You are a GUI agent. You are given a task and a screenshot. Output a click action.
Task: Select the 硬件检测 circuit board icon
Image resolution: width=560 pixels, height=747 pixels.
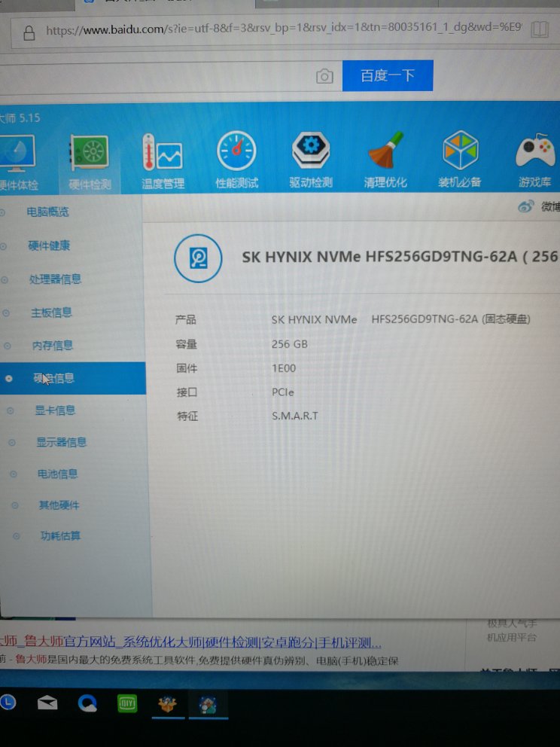coord(90,152)
